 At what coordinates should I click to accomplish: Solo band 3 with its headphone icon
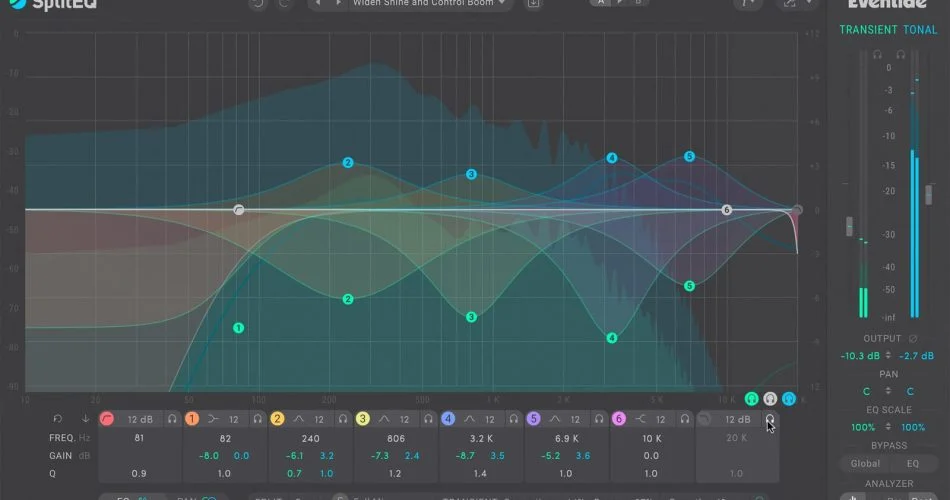(428, 419)
